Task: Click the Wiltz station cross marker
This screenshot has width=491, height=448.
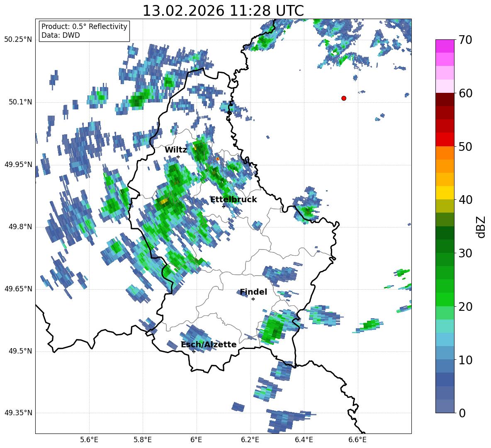Action: (178, 157)
